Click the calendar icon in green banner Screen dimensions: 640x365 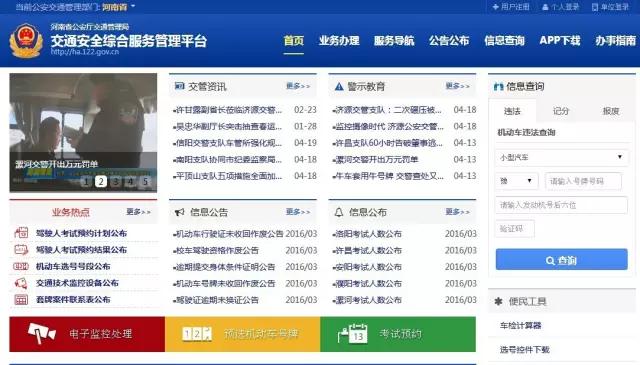[x=353, y=333]
